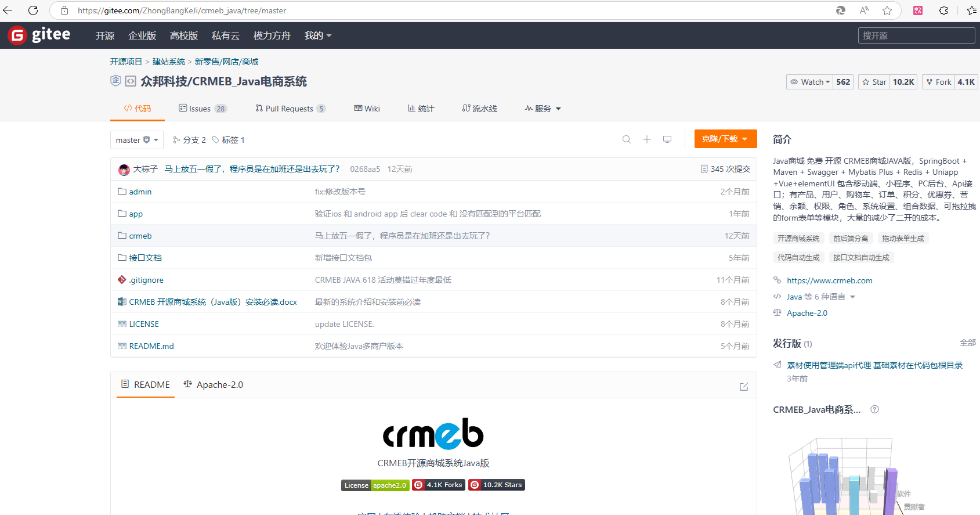Open the Wiki tab

(367, 109)
